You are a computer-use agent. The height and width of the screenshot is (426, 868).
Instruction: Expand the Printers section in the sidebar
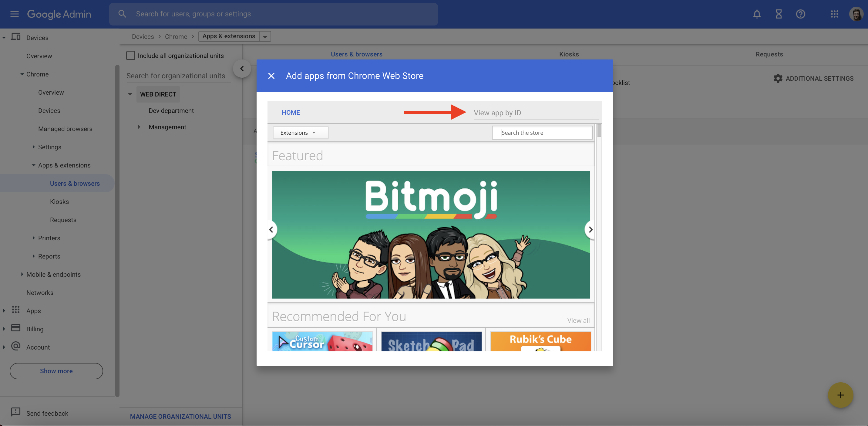[x=34, y=238]
